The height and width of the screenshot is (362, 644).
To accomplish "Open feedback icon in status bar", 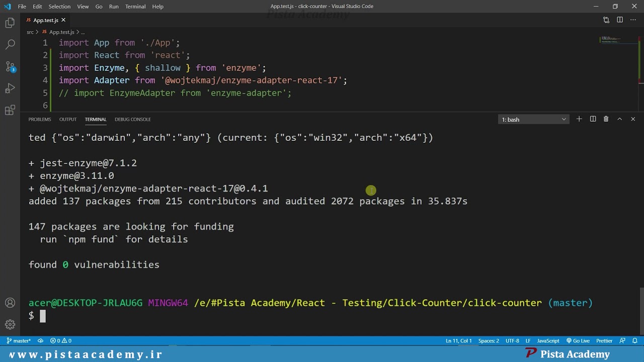I will coord(622,341).
